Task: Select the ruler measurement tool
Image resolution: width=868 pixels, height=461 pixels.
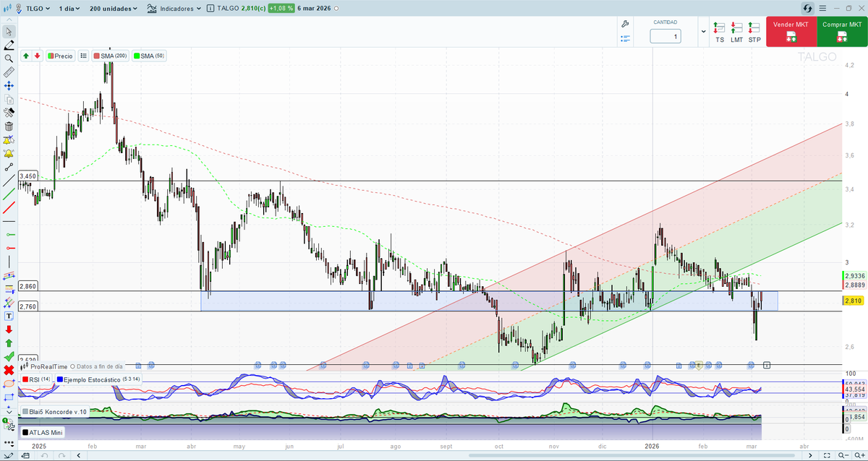Action: 9,72
